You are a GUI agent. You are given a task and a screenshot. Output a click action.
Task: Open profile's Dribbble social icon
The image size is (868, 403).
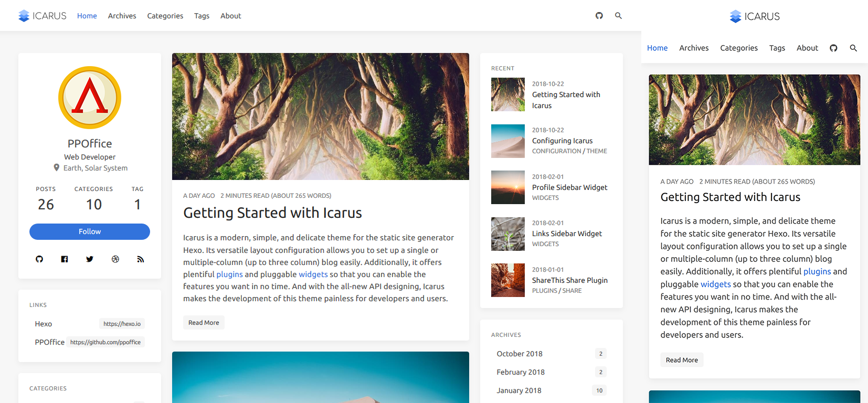tap(115, 259)
